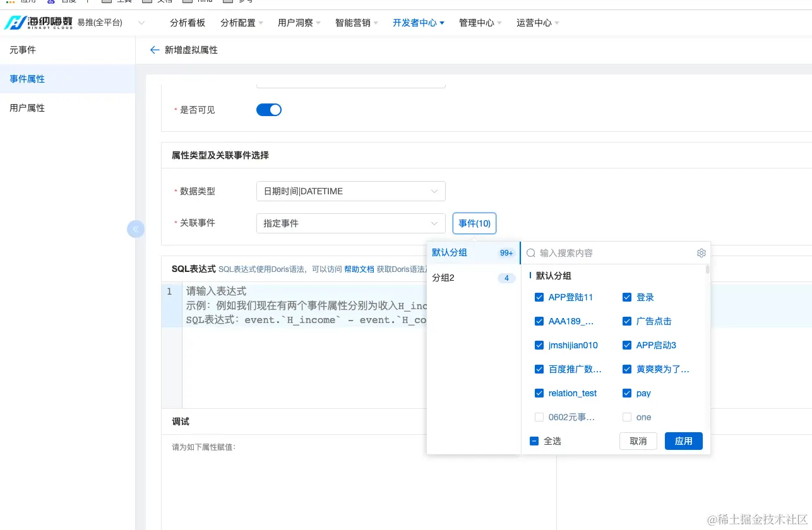Select 元事件 in the sidebar
The width and height of the screenshot is (812, 530).
point(68,50)
